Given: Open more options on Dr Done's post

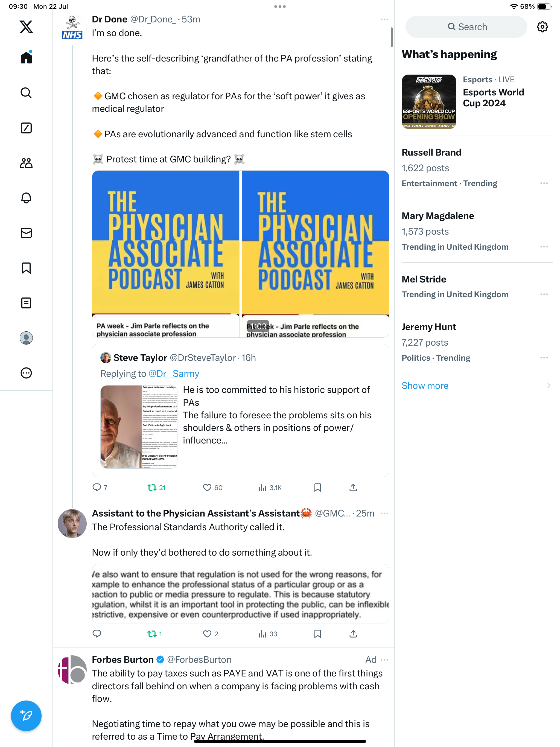Looking at the screenshot, I should [x=384, y=20].
